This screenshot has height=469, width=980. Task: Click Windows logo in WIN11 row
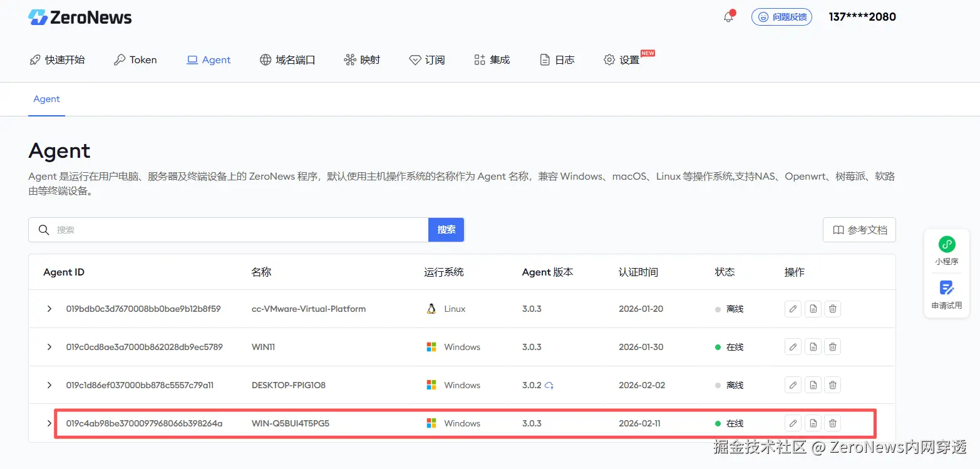(431, 347)
